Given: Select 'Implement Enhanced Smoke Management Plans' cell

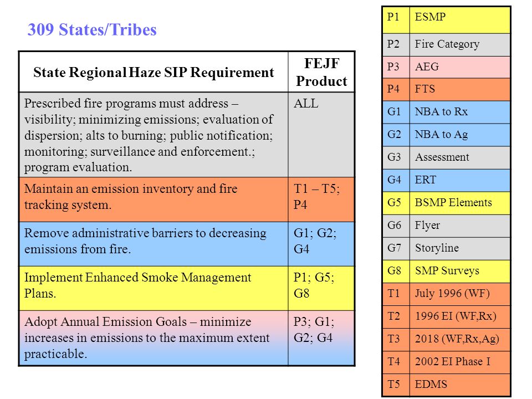Looking at the screenshot, I should tap(154, 288).
